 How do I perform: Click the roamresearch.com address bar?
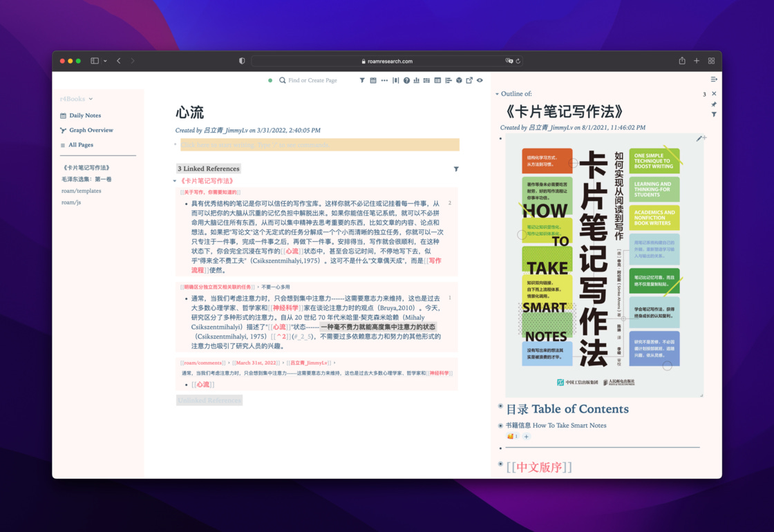pyautogui.click(x=387, y=61)
